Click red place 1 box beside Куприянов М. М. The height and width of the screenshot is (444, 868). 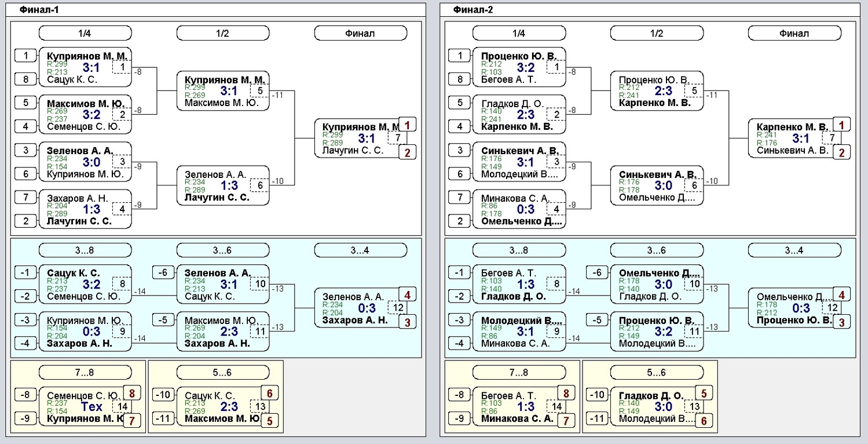click(407, 125)
